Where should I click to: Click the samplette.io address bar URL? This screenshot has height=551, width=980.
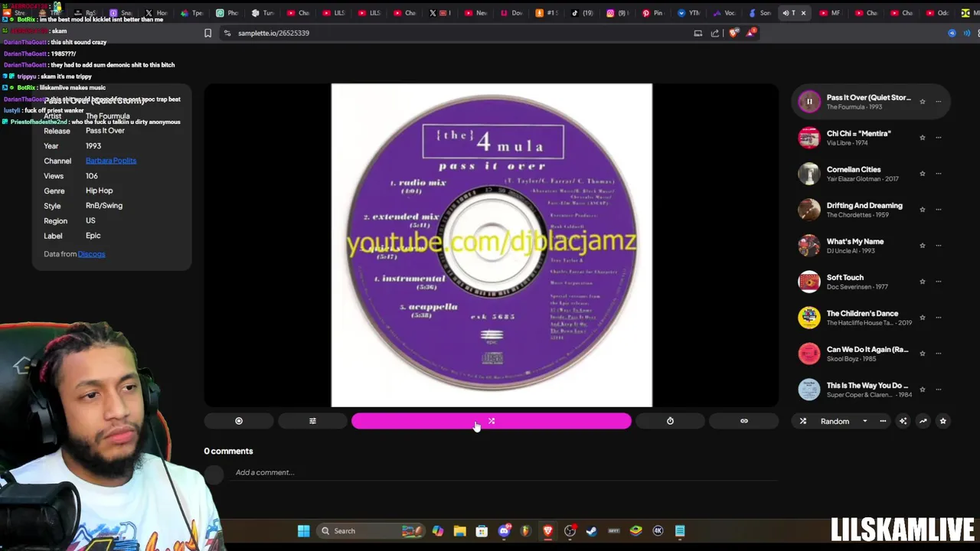coord(273,33)
